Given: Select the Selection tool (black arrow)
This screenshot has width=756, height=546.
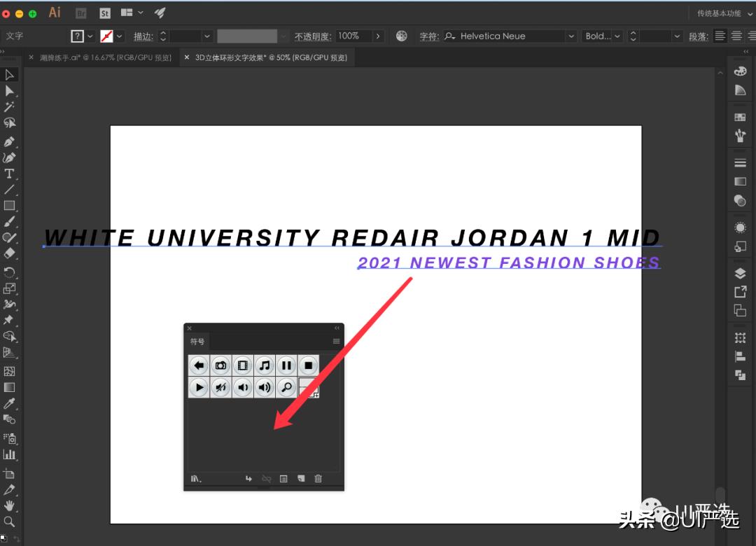Looking at the screenshot, I should point(9,75).
